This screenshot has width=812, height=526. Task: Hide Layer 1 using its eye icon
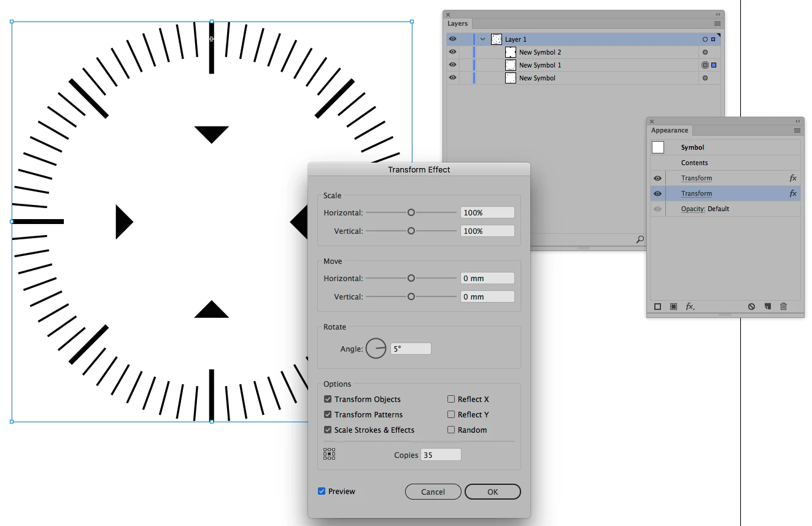452,39
